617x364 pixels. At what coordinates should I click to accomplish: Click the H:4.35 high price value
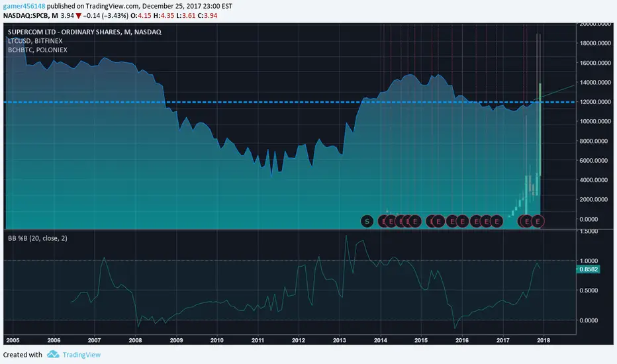click(164, 16)
